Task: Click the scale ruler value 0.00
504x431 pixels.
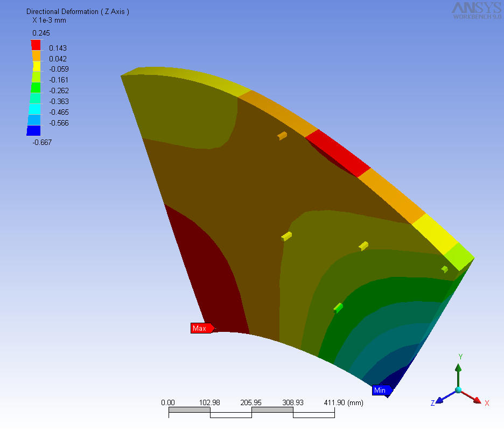Action: (168, 402)
